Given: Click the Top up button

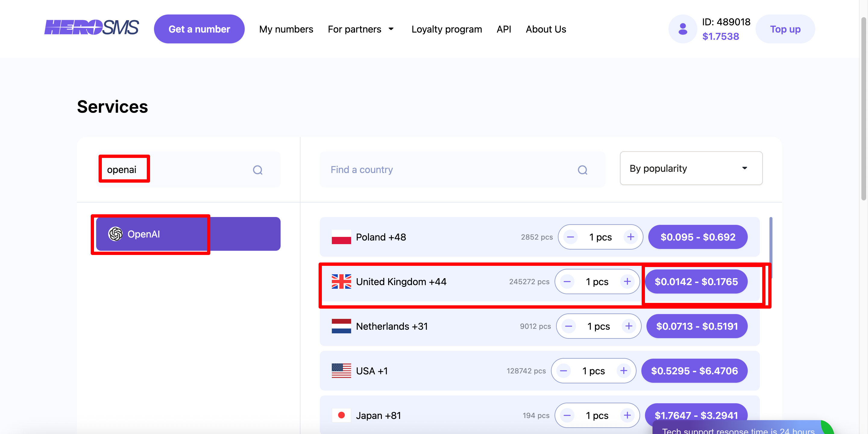Looking at the screenshot, I should tap(785, 29).
